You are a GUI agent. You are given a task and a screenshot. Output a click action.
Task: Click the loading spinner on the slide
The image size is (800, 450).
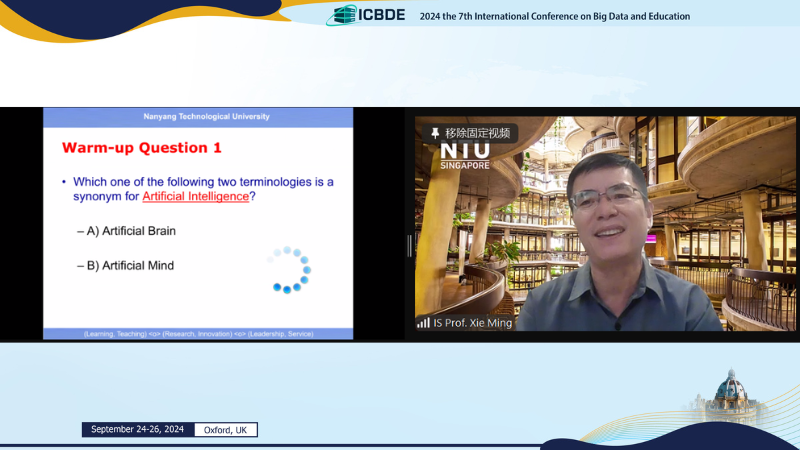tap(289, 270)
